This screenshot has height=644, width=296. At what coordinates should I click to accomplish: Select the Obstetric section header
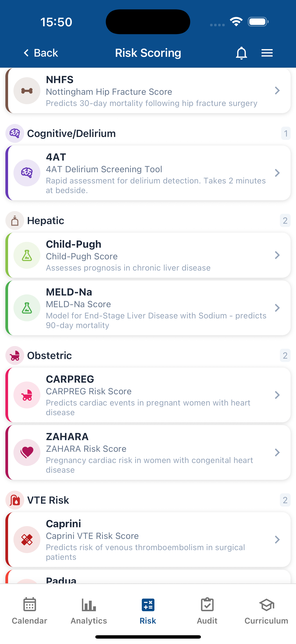tap(49, 355)
